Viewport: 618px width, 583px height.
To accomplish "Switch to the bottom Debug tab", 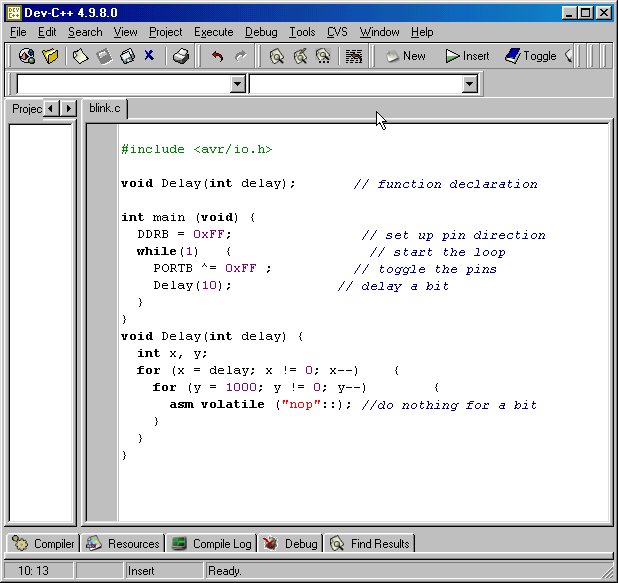I will 290,544.
